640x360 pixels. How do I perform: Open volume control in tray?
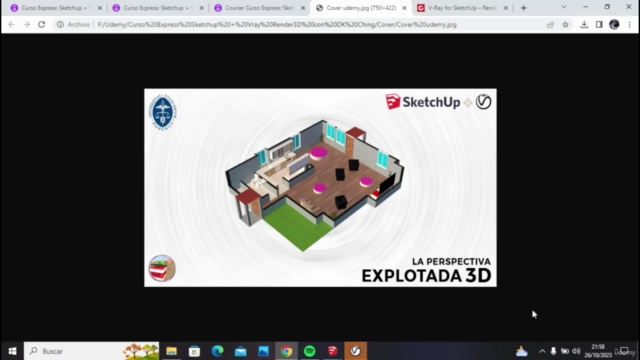[576, 351]
